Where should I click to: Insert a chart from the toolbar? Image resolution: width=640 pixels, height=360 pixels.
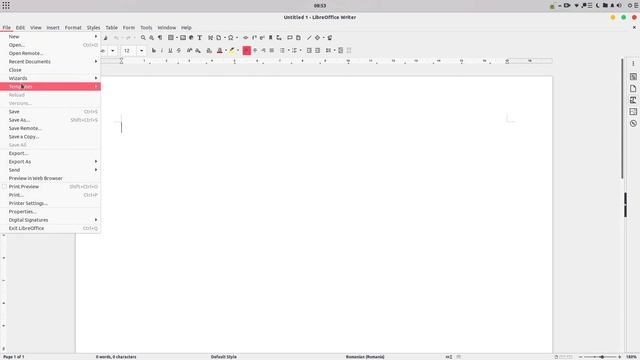point(191,38)
